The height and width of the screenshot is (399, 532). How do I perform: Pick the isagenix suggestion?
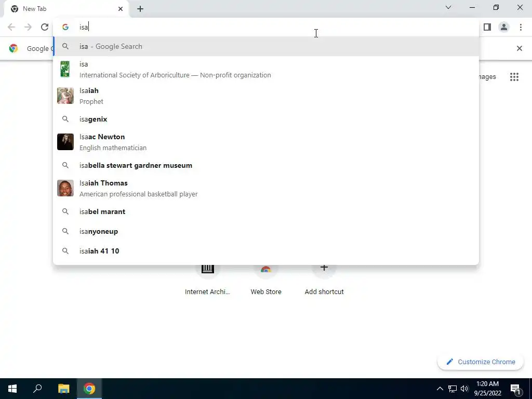[266, 119]
